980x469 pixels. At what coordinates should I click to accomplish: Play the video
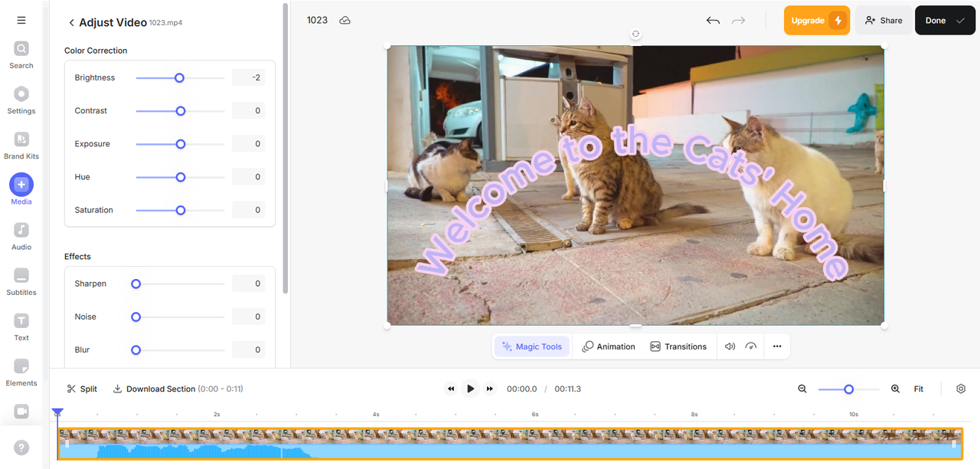click(470, 389)
